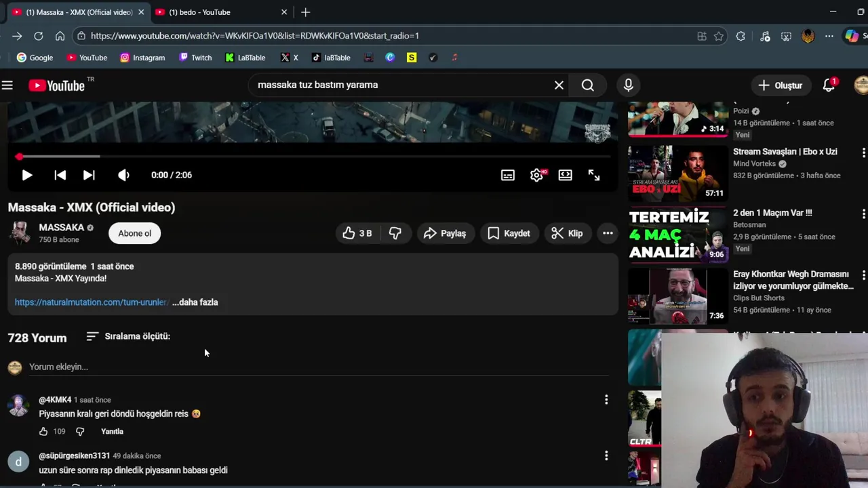
Task: Open Eray Khontkar Wegh video title
Action: pos(793,280)
